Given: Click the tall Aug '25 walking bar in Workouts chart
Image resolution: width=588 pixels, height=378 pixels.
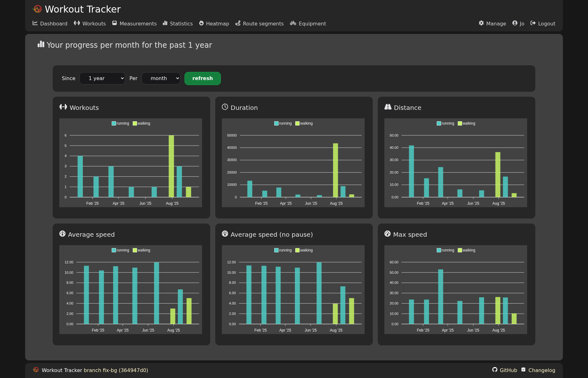Looking at the screenshot, I should tap(171, 166).
